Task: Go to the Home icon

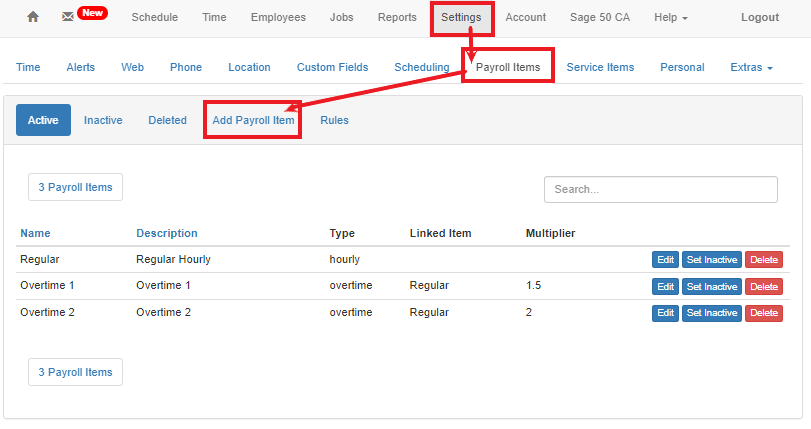Action: (x=33, y=17)
